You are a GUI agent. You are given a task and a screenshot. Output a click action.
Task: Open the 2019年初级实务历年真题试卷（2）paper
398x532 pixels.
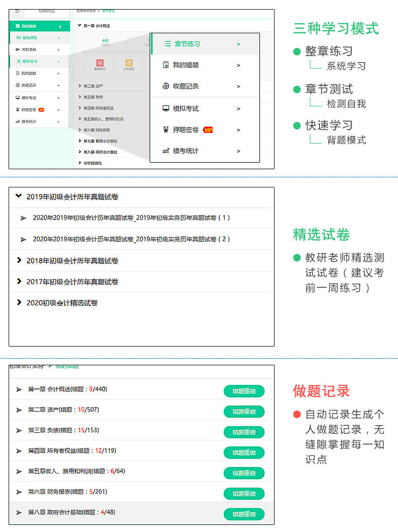click(x=131, y=239)
